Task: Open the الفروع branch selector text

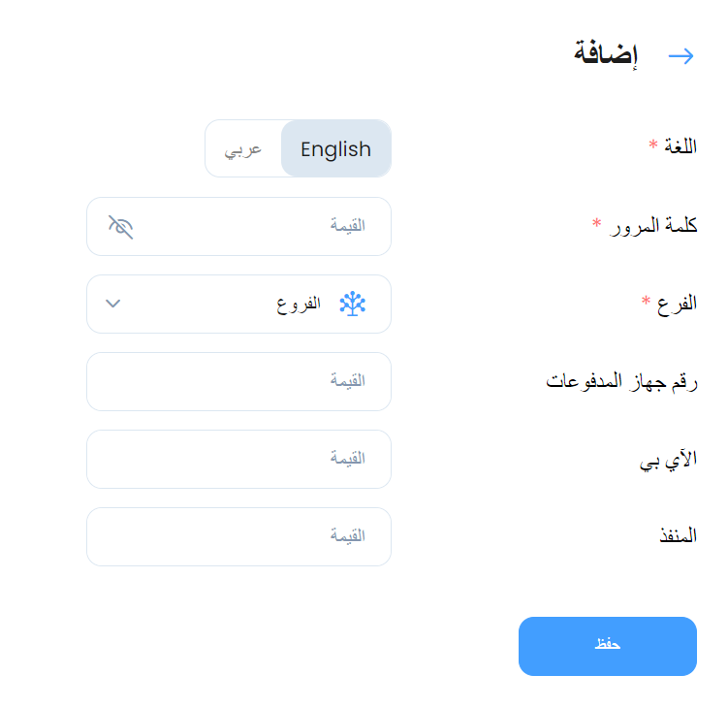Action: 299,305
